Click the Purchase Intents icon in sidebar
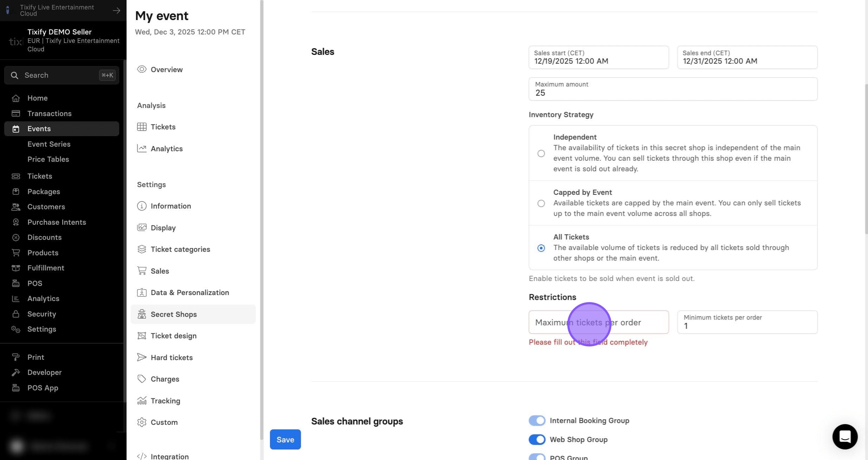868x460 pixels. click(x=16, y=222)
